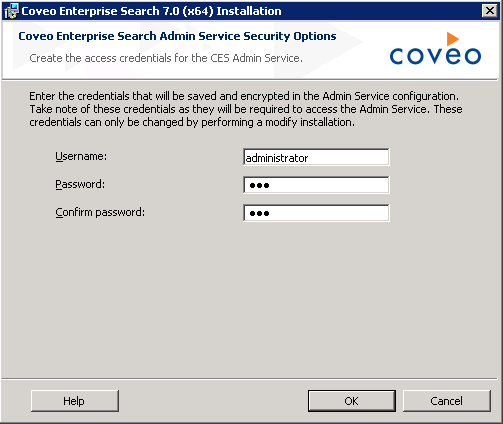Close the Coveo installation dialog
This screenshot has width=503, height=424.
[490, 11]
